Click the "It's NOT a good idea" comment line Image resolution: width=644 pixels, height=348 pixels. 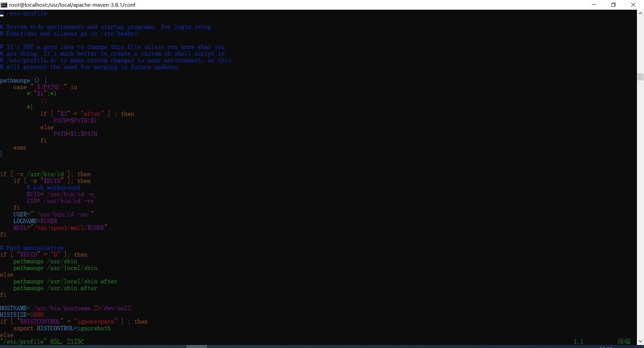(112, 47)
